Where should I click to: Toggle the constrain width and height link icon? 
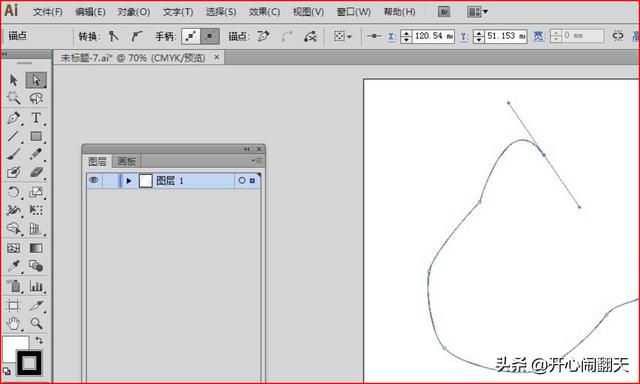coord(618,36)
